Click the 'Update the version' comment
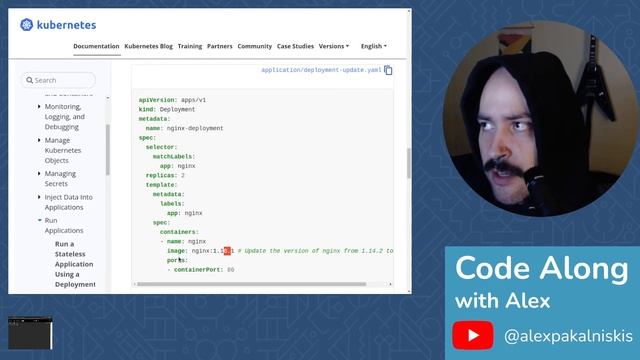Image resolution: width=640 pixels, height=360 pixels. [x=315, y=251]
